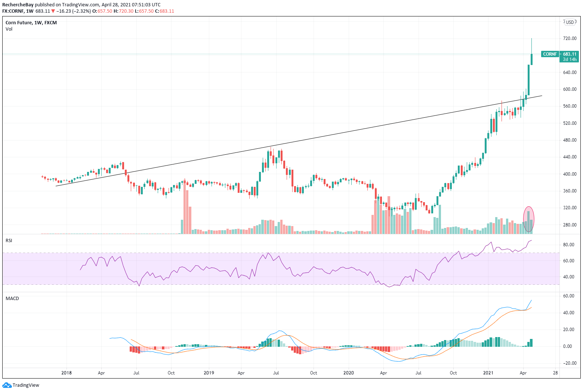Click the '2020' time axis label

pyautogui.click(x=348, y=373)
